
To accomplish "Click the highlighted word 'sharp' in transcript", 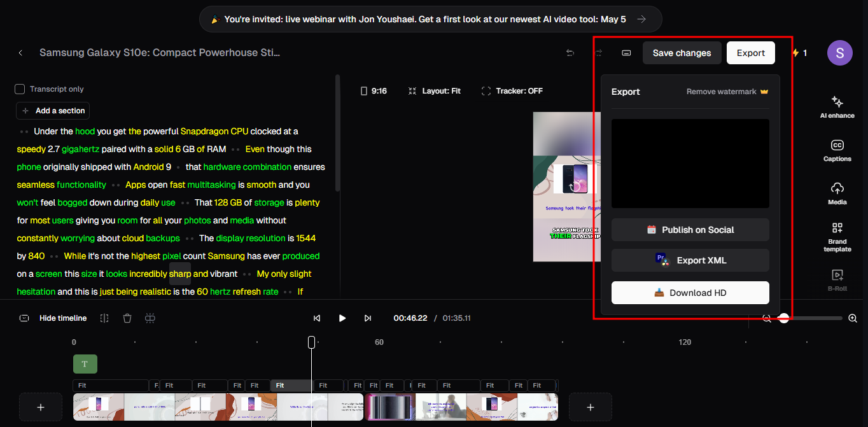I will [x=180, y=274].
